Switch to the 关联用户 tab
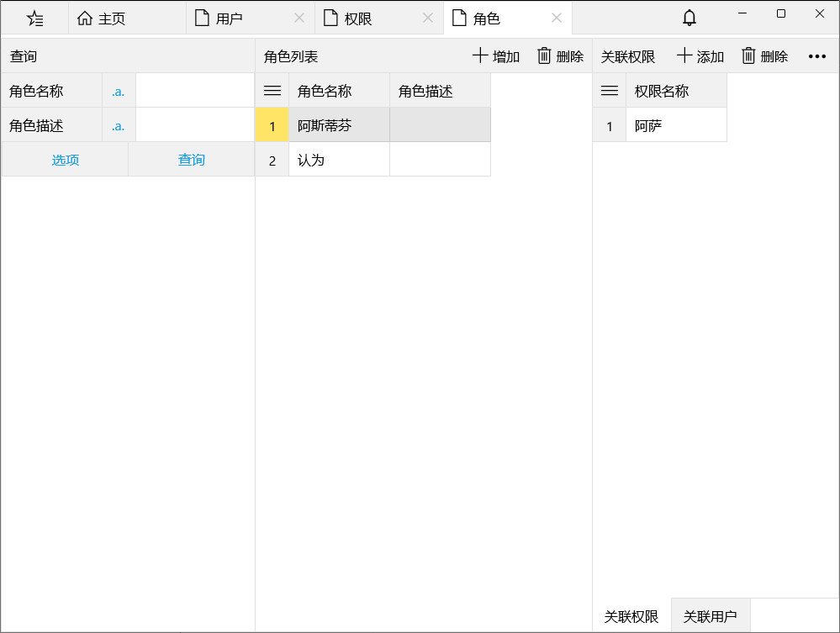The image size is (840, 633). click(710, 616)
